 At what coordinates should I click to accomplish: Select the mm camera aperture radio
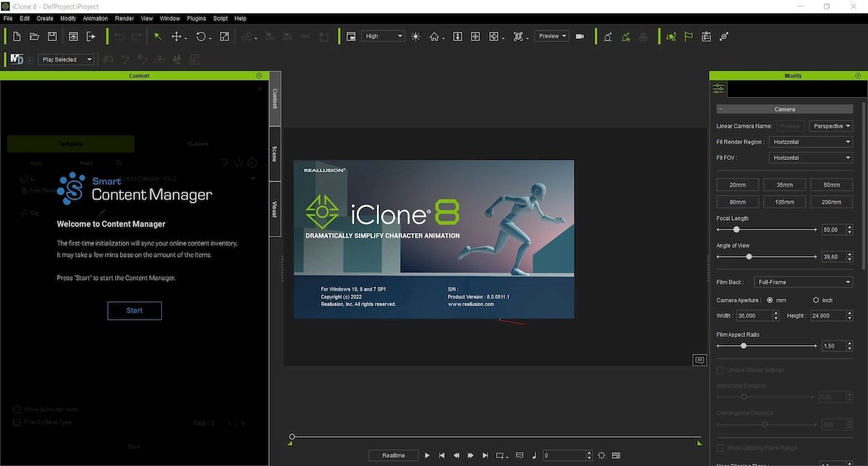click(770, 300)
